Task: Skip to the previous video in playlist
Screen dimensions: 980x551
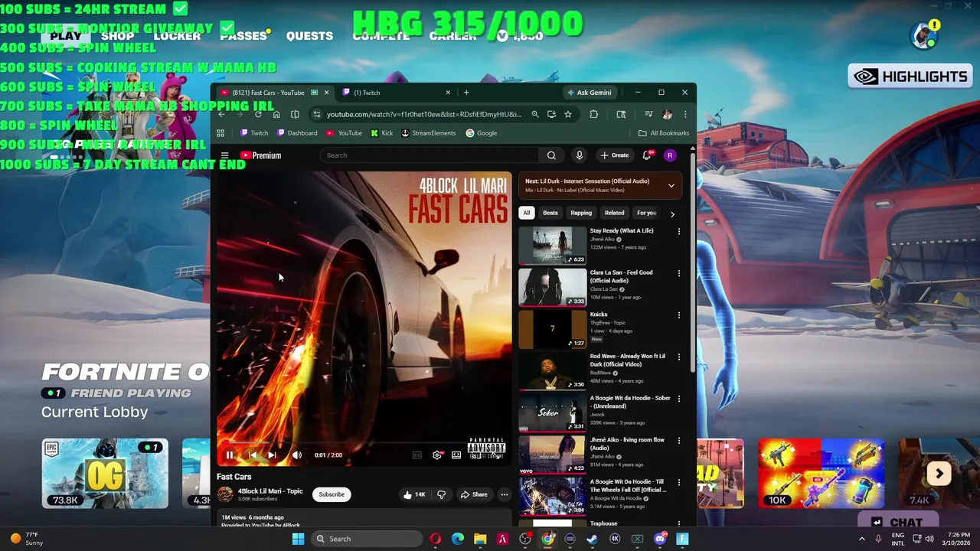Action: [x=253, y=455]
